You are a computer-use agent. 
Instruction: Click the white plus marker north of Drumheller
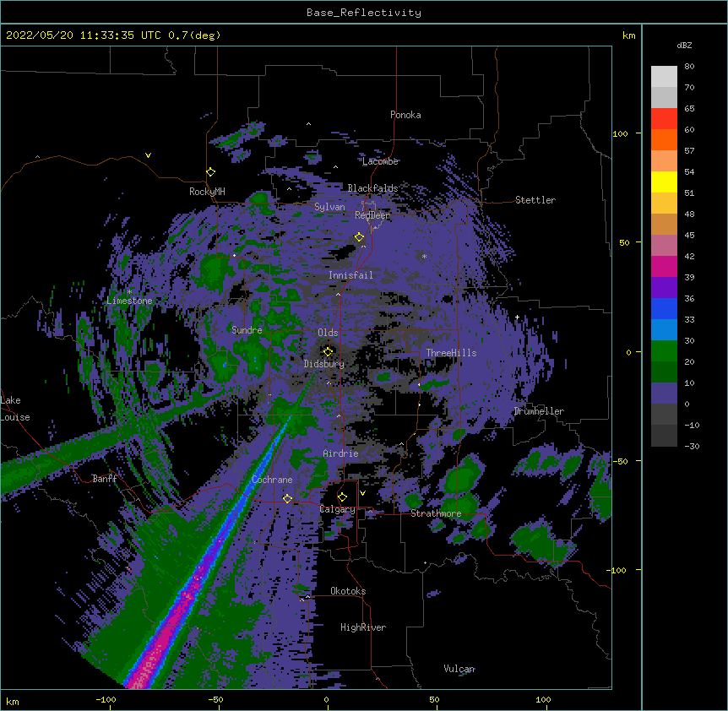517,317
